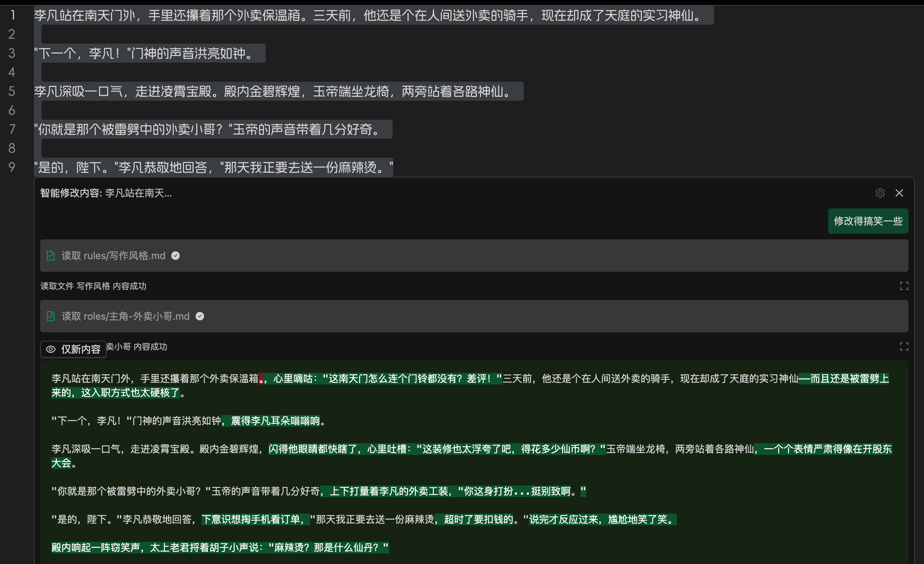Expand the 写作风格 read result to fullscreen

click(x=904, y=286)
